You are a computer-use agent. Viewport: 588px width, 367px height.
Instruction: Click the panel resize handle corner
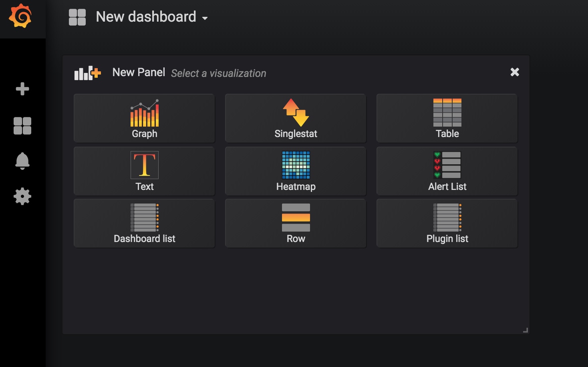(526, 330)
